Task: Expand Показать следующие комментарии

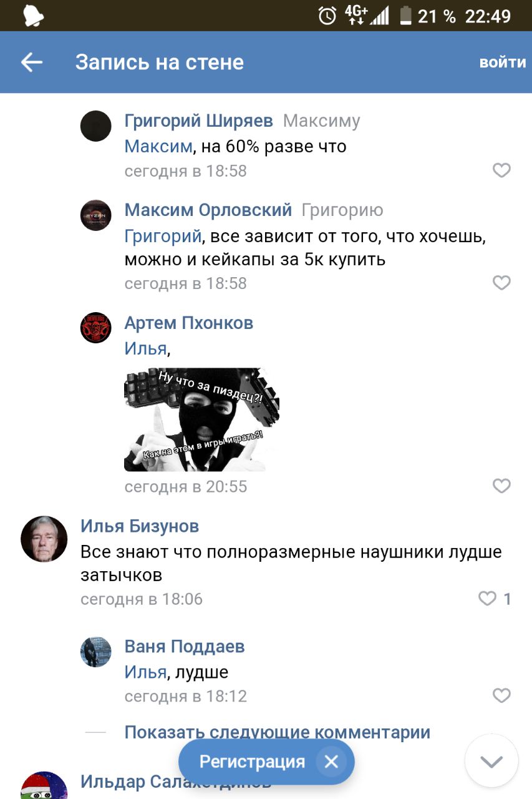Action: (278, 732)
